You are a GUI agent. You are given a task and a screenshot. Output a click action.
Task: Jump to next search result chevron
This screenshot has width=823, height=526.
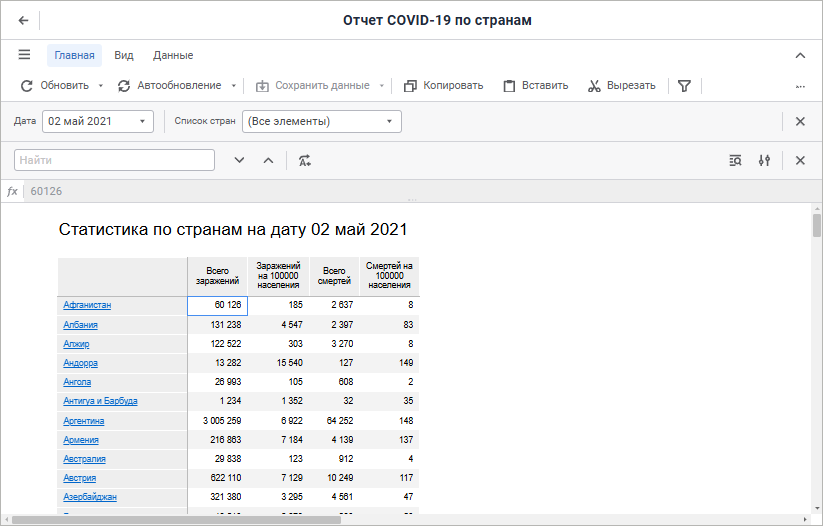click(239, 160)
